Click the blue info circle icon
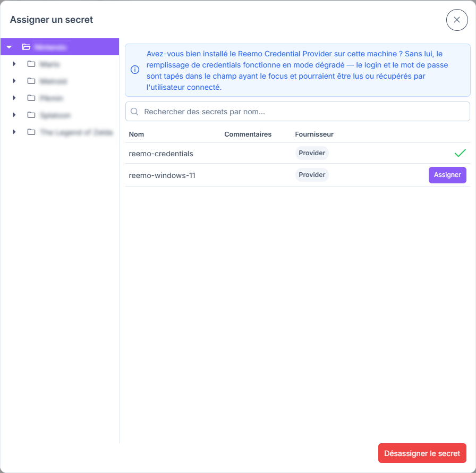The image size is (476, 473). coord(135,70)
